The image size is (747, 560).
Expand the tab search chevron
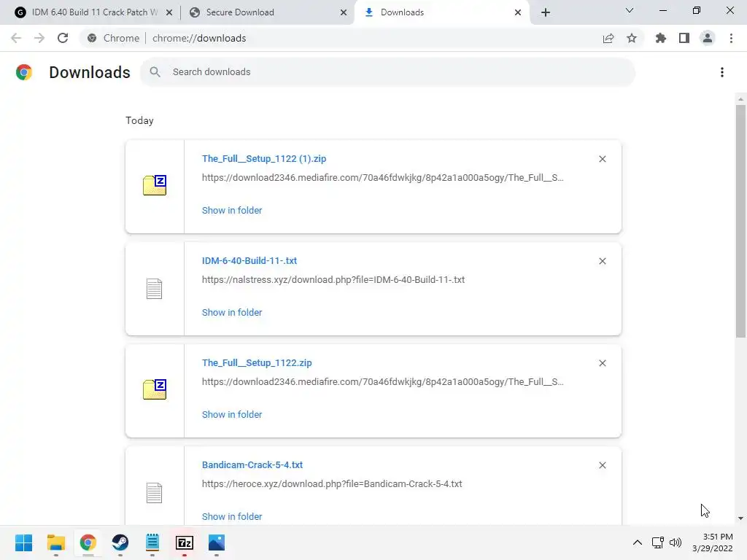(x=630, y=10)
